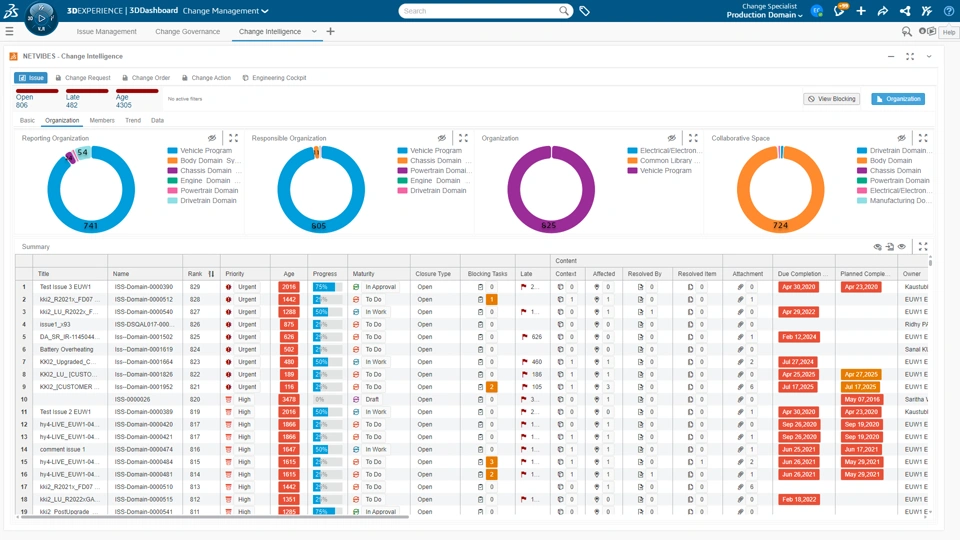This screenshot has width=960, height=540.
Task: Select the Change Order view
Action: click(x=146, y=78)
